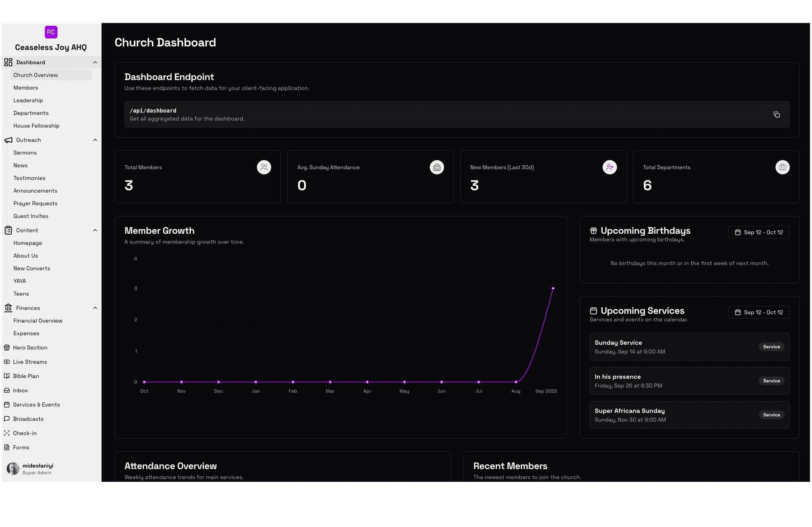Screen dimensions: 812x527
Task: Copy the /api/dashboard endpoint
Action: (776, 115)
